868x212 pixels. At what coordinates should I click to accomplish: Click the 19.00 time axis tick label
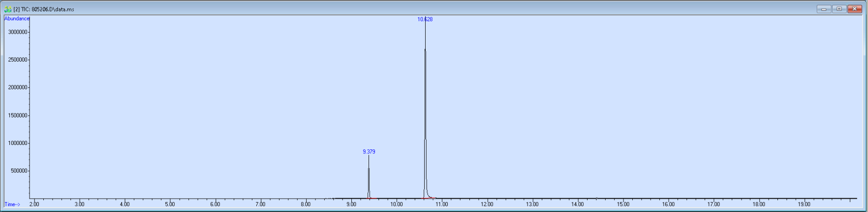tap(804, 204)
